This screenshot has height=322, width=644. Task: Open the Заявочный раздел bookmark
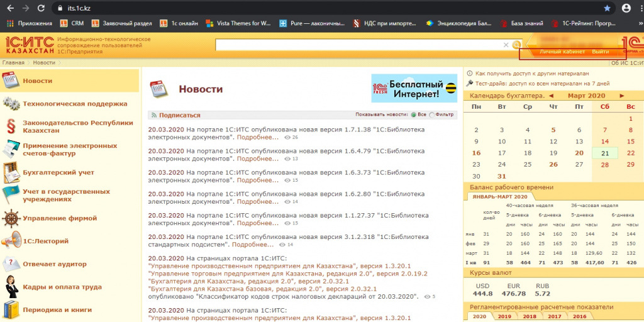(x=121, y=23)
